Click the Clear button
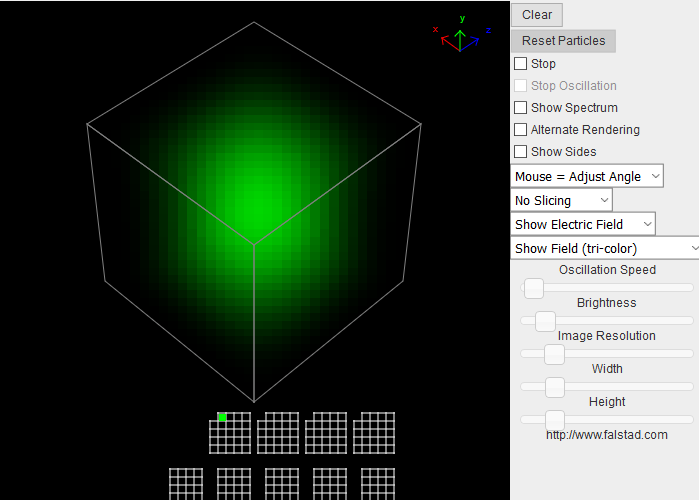Screen dimensions: 699x500 537,15
